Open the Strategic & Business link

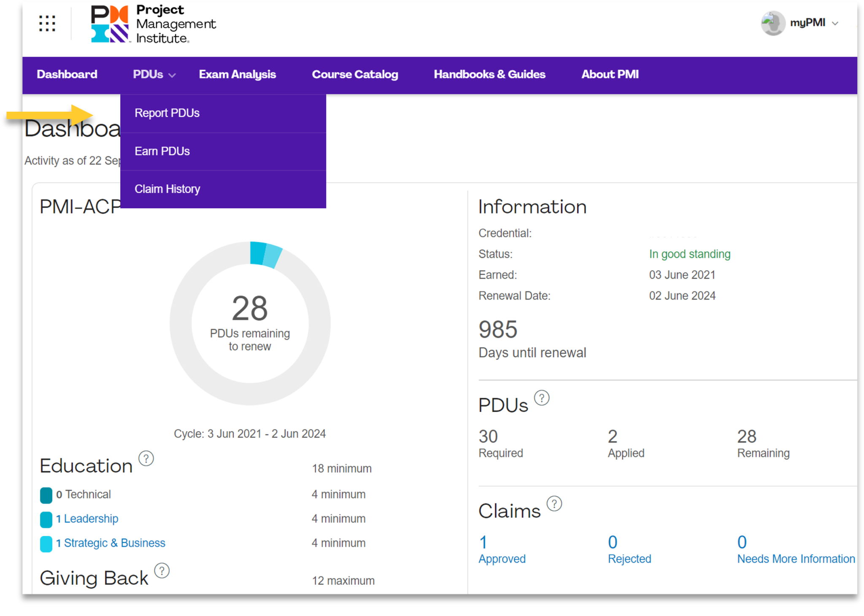click(x=111, y=543)
